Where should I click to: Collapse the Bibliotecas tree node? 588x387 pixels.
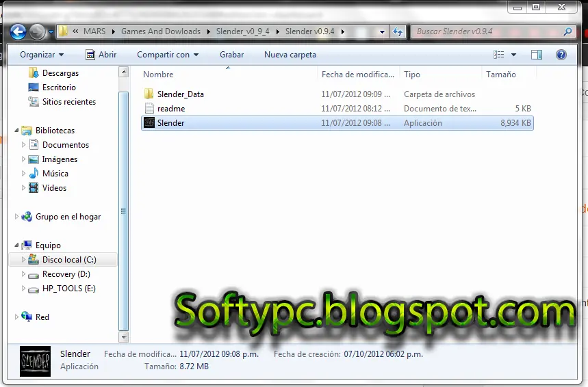[x=16, y=131]
